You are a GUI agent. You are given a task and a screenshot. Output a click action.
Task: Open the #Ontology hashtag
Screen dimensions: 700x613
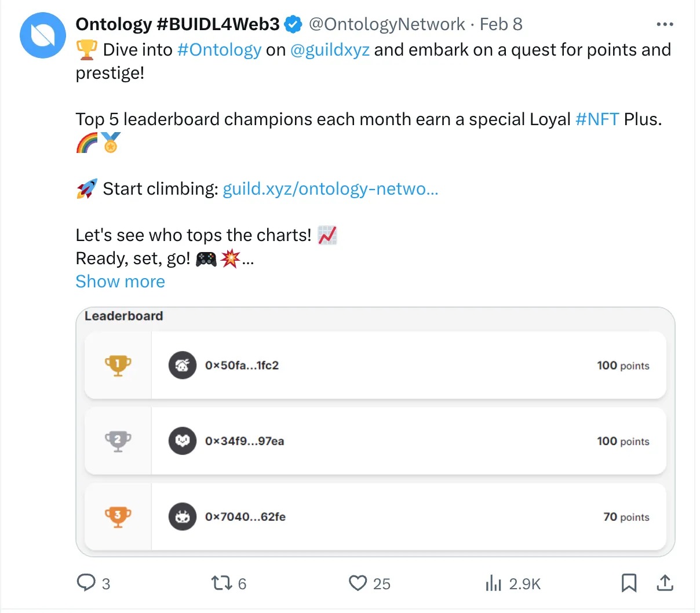tap(219, 50)
